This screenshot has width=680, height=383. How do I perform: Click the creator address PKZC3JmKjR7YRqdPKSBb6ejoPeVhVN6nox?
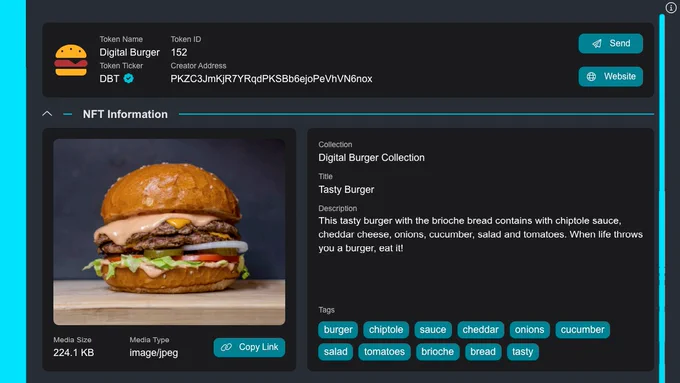click(x=271, y=79)
